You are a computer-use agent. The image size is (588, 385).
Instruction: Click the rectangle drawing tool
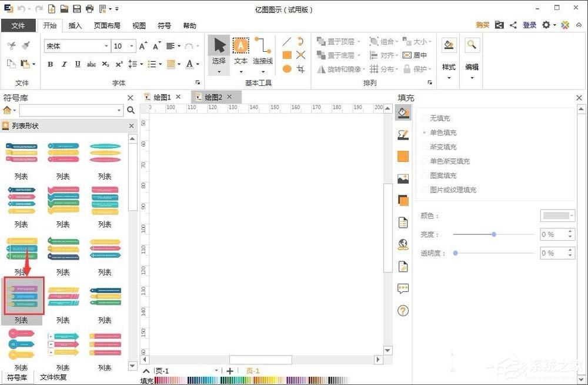tap(286, 55)
